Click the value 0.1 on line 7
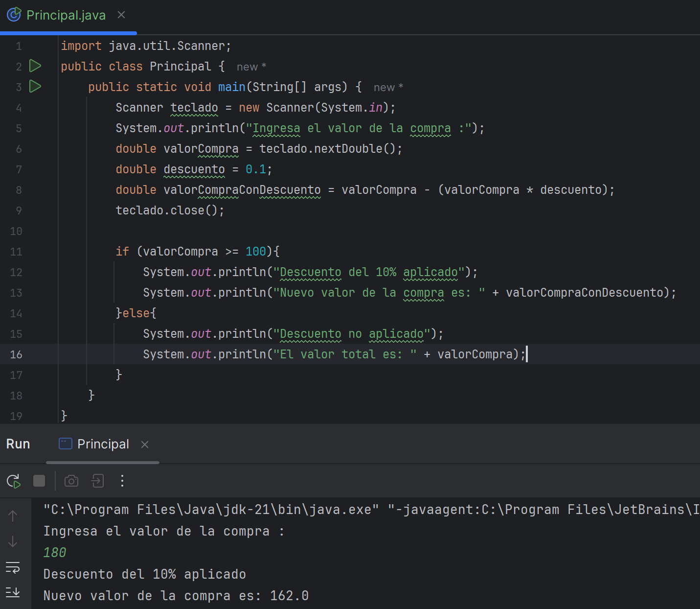The height and width of the screenshot is (609, 700). click(x=256, y=169)
